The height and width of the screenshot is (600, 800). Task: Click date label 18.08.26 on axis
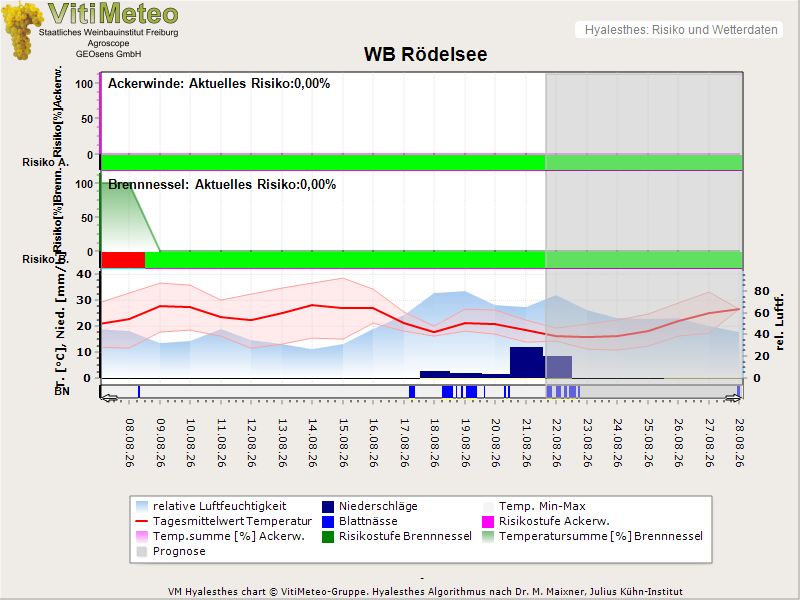tap(435, 443)
